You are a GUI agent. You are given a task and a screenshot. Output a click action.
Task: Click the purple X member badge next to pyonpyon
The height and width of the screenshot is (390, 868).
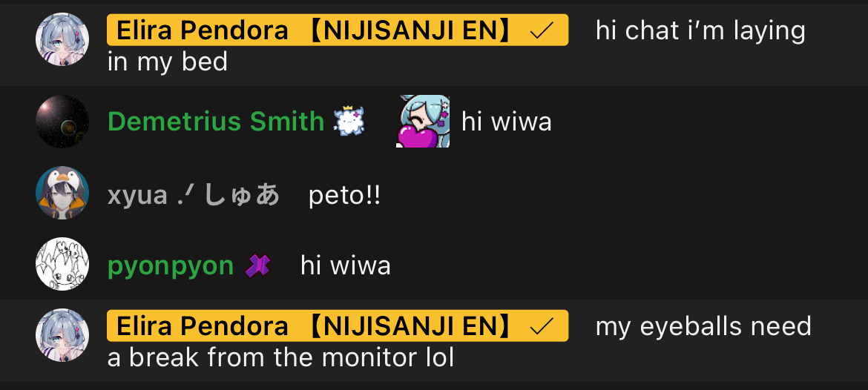pos(257,266)
